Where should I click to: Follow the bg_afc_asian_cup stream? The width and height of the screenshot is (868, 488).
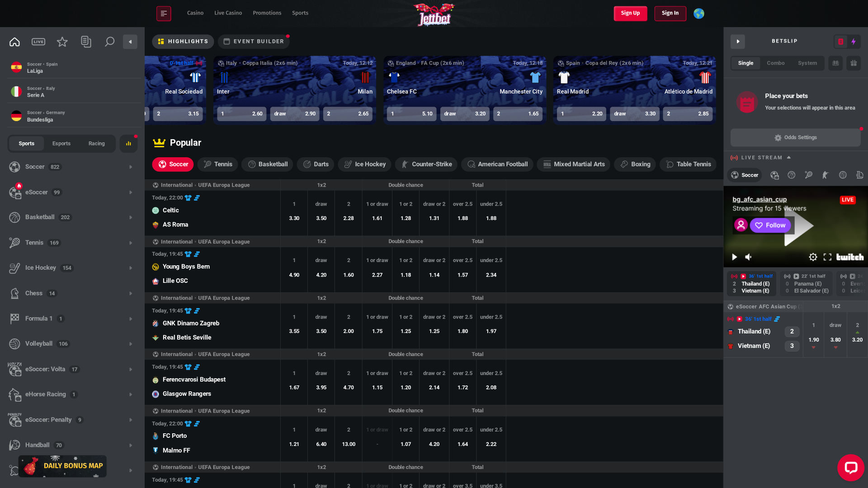771,225
